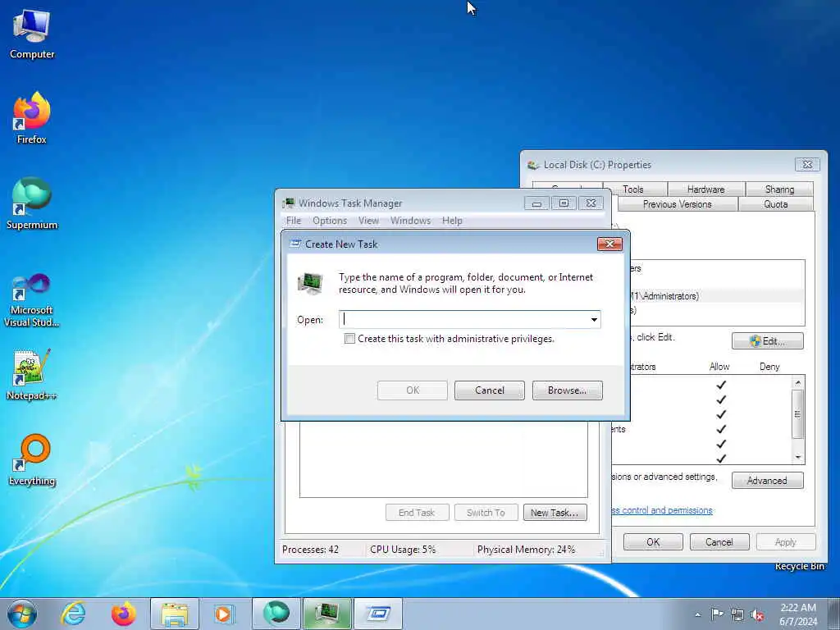Image resolution: width=840 pixels, height=630 pixels.
Task: Open the Computer desktop icon
Action: click(32, 33)
